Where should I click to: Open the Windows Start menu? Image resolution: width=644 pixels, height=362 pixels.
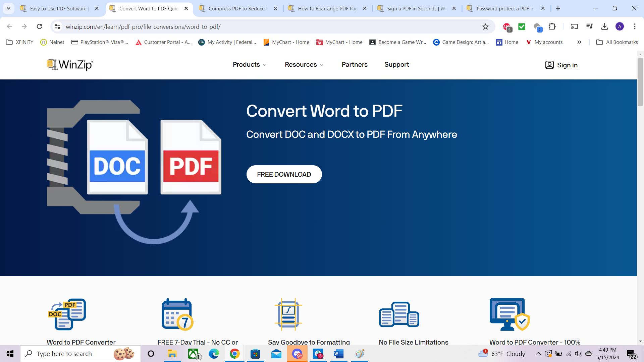coord(10,354)
